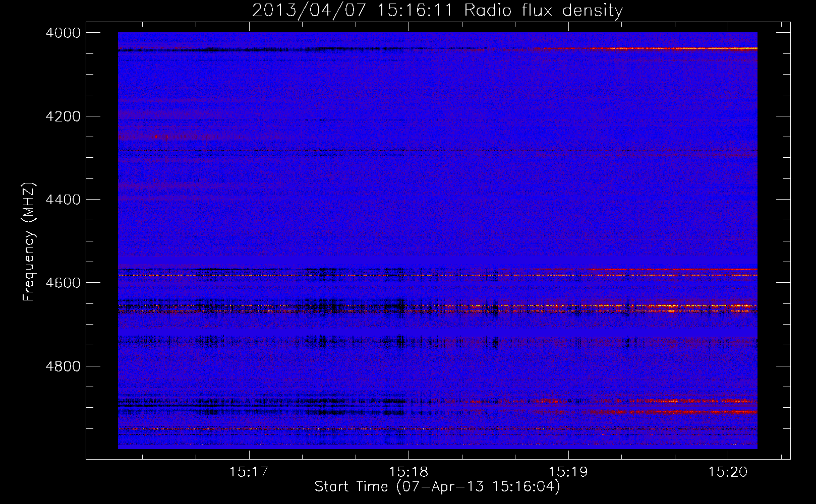Viewport: 816px width, 504px height.
Task: Click the 4400 frequency tick label
Action: pyautogui.click(x=63, y=200)
